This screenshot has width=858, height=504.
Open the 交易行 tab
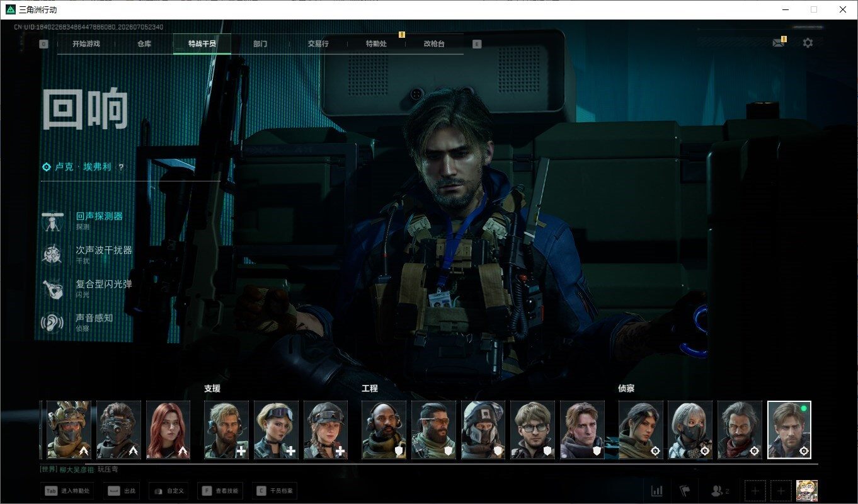click(x=318, y=44)
